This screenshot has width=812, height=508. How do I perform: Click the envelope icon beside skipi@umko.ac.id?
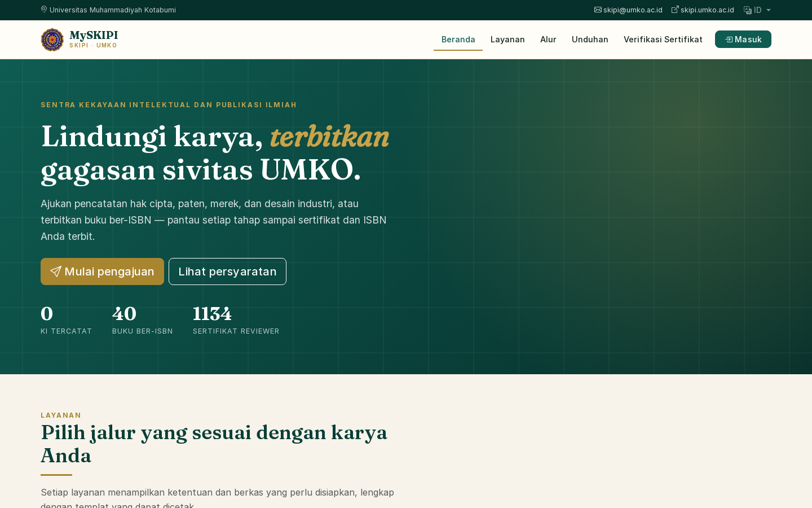(x=598, y=10)
